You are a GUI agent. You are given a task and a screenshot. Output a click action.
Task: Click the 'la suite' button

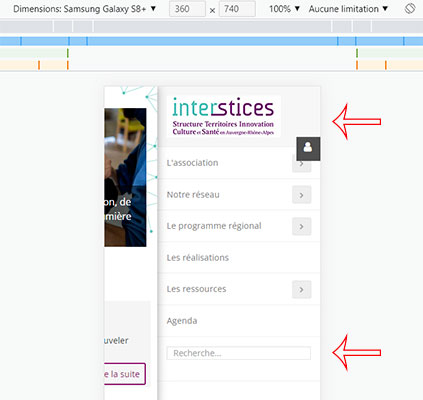tap(125, 374)
